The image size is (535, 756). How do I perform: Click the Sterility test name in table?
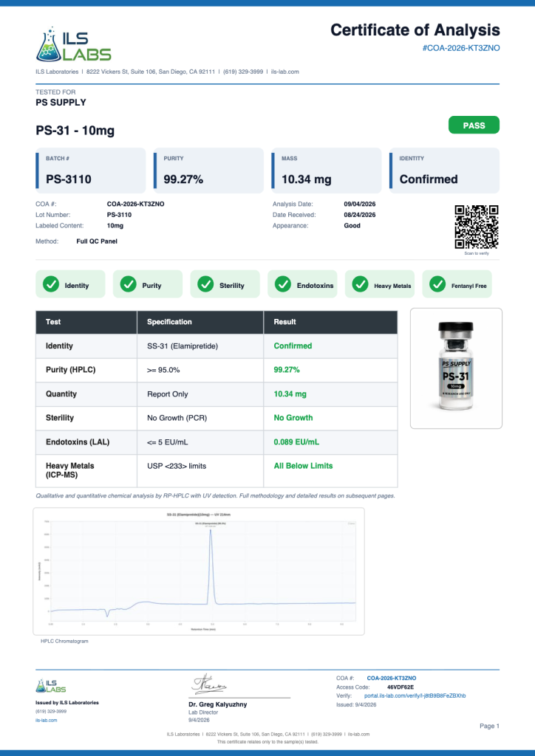[x=60, y=418]
